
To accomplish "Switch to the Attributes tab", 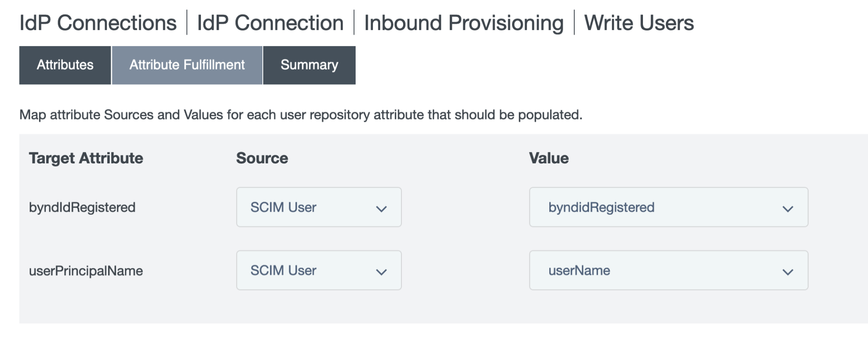I will (65, 65).
